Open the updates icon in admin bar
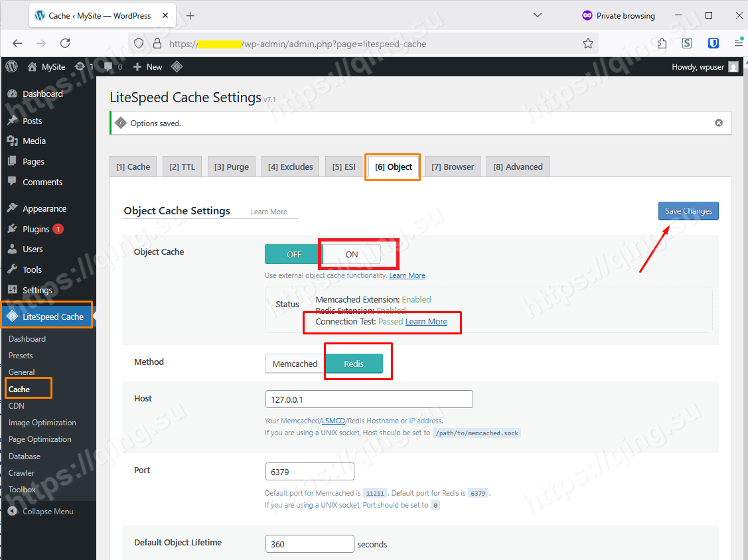748x560 pixels. click(80, 67)
